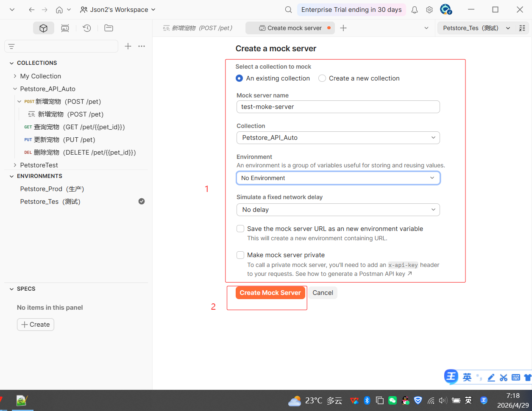Collapse the COLLECTIONS section
Screen dimensions: 532x411
tap(12, 63)
